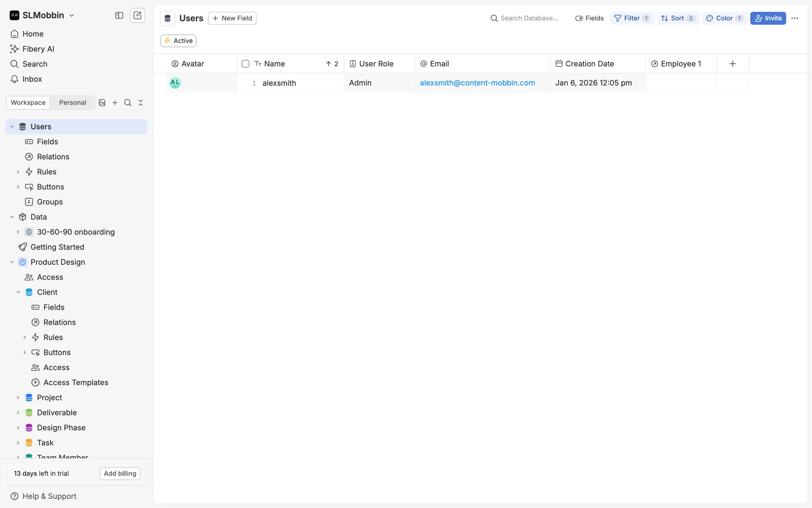Click the plus icon in workspace toolbar
The image size is (812, 508).
[x=115, y=103]
